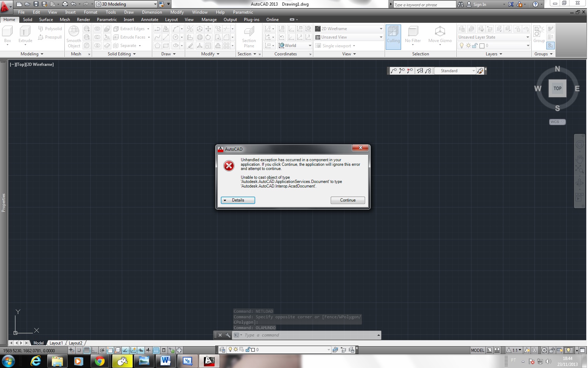This screenshot has width=588, height=368.
Task: Click the search binoculars icon
Action: 461,4
